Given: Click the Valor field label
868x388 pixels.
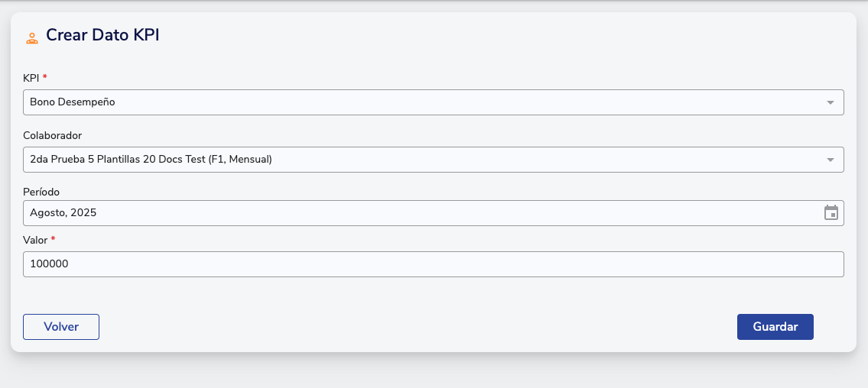Looking at the screenshot, I should (x=35, y=240).
